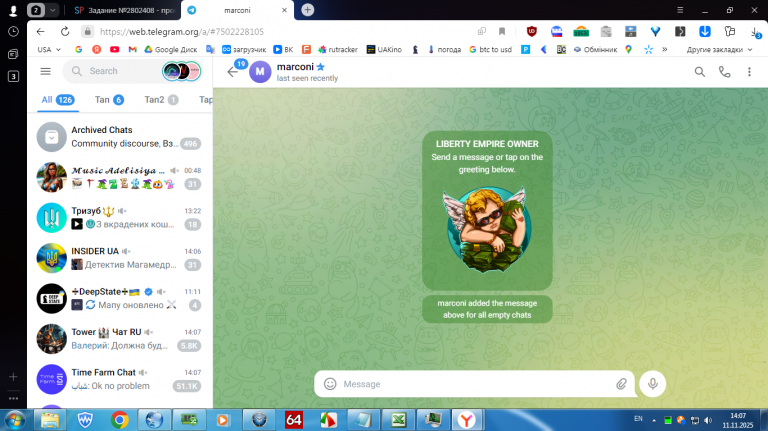This screenshot has width=768, height=431.
Task: Open the Обмінник bookmark
Action: (x=595, y=49)
